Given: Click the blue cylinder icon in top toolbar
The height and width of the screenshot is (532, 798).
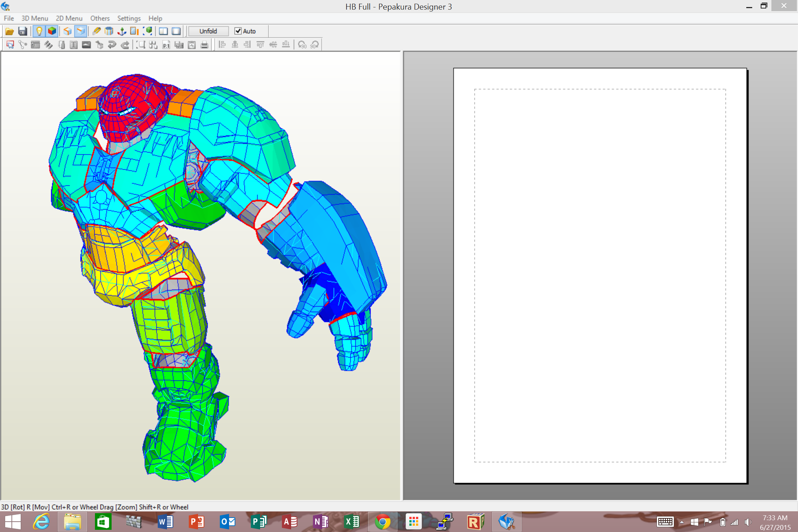Looking at the screenshot, I should click(x=109, y=31).
